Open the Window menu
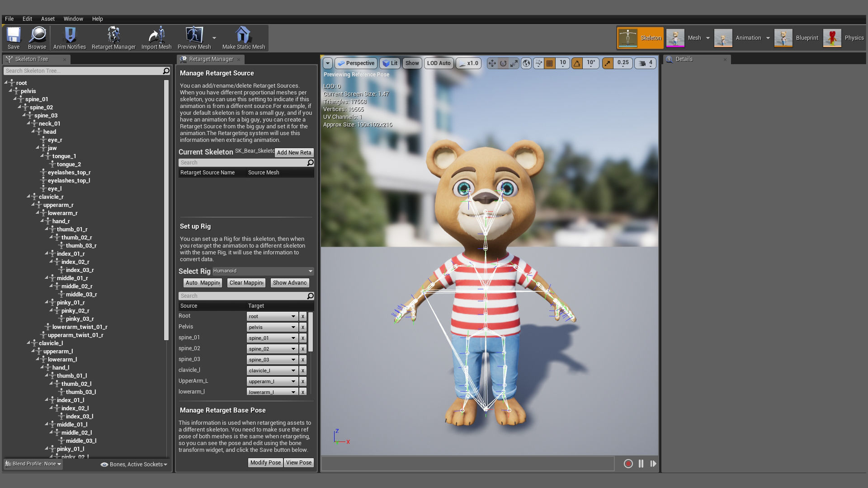This screenshot has height=488, width=868. point(73,19)
